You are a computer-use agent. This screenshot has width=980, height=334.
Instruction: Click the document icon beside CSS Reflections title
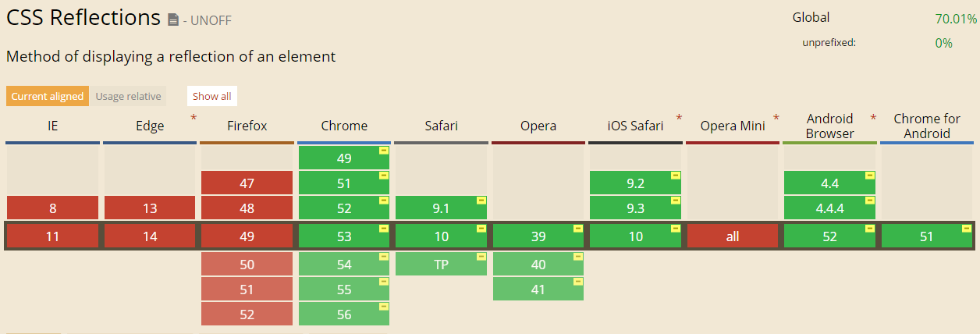(x=173, y=20)
